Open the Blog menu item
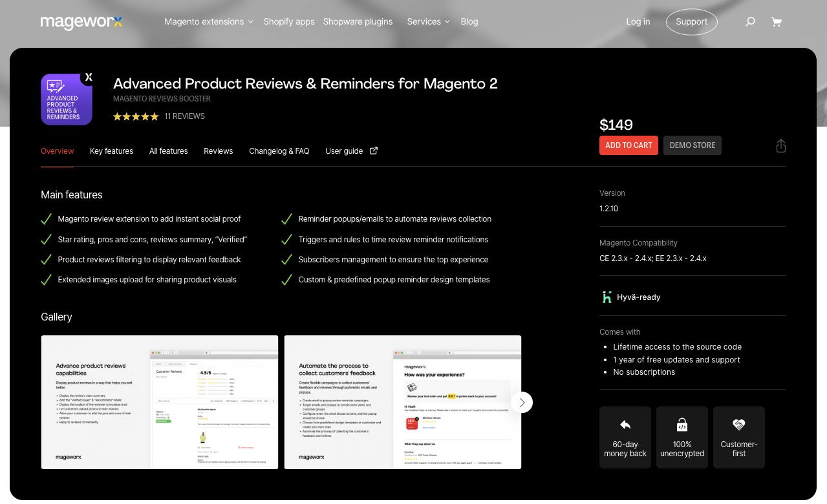The height and width of the screenshot is (504, 827). 469,21
